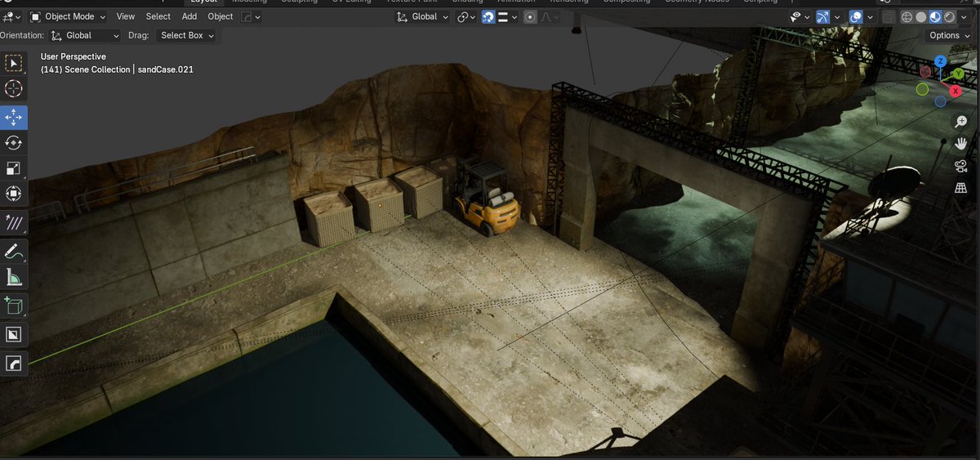Open object visibility eye dropdown
Screen dimensions: 980x460
[x=800, y=16]
